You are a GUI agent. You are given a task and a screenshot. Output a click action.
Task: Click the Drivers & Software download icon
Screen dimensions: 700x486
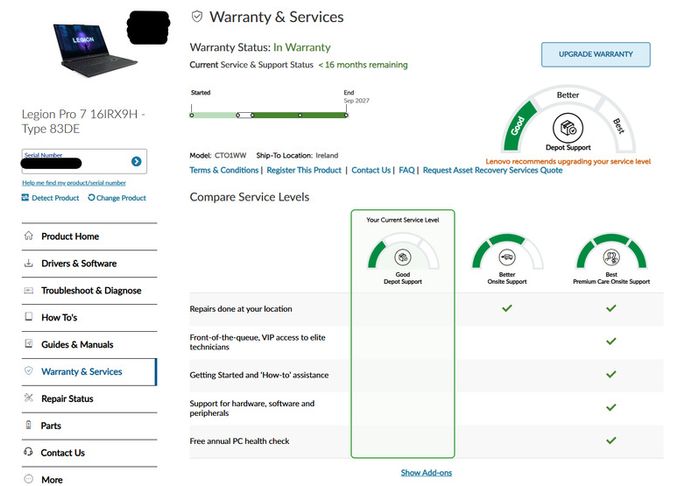tap(29, 263)
